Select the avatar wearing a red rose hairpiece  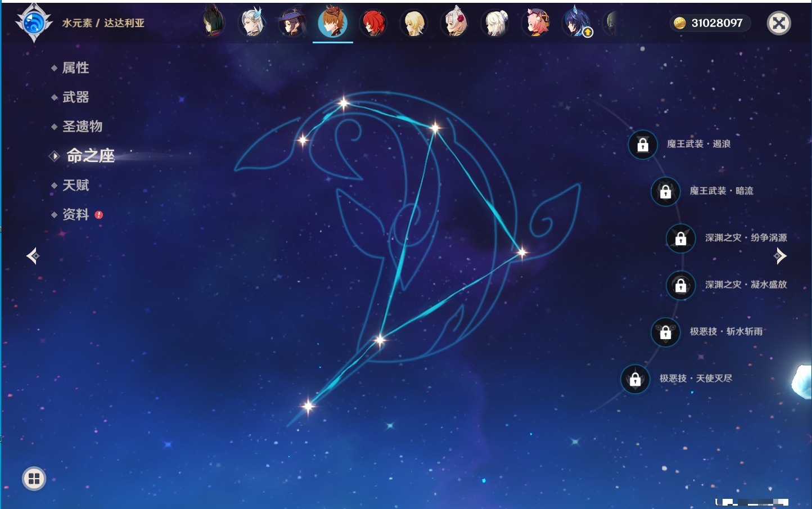tap(455, 22)
